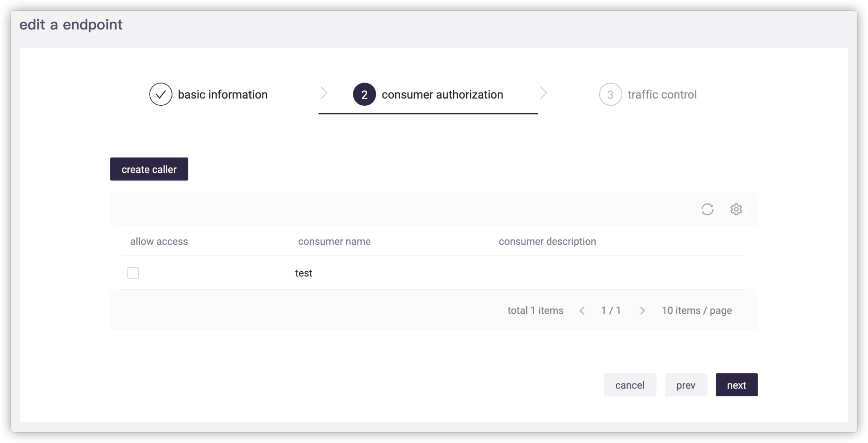Click the step 3 number circle
Screen dimensions: 868x443
tap(610, 94)
